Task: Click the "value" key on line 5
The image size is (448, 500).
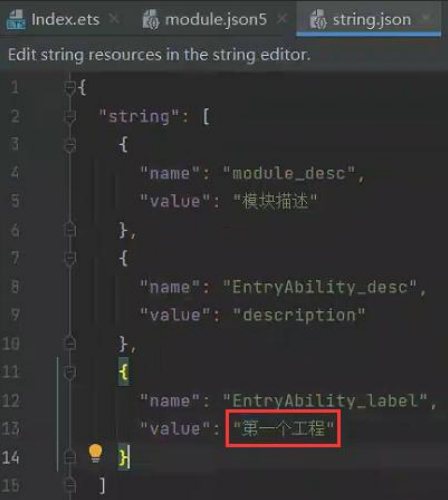Action: (175, 201)
